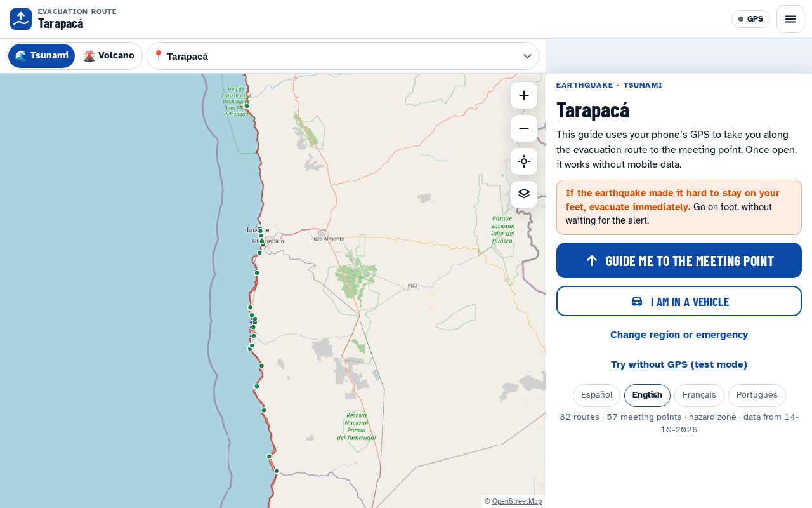Click the Alto Hospicio map label
This screenshot has width=812, height=508.
pyautogui.click(x=268, y=241)
